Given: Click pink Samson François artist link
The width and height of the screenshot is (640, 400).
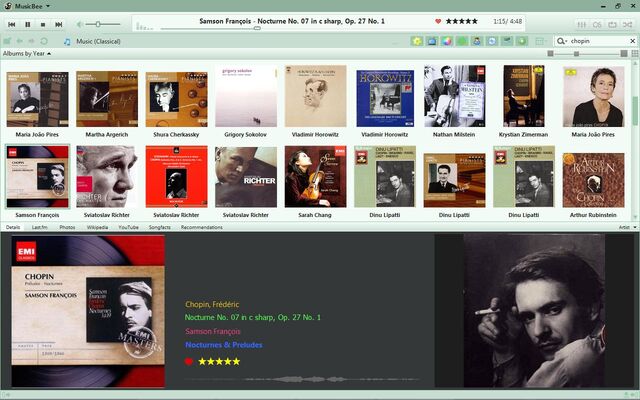Looking at the screenshot, I should click(x=213, y=331).
